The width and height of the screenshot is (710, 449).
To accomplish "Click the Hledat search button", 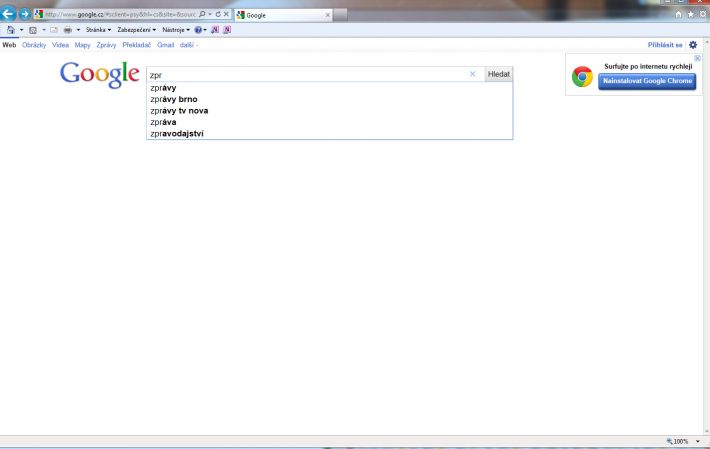I will coord(499,74).
